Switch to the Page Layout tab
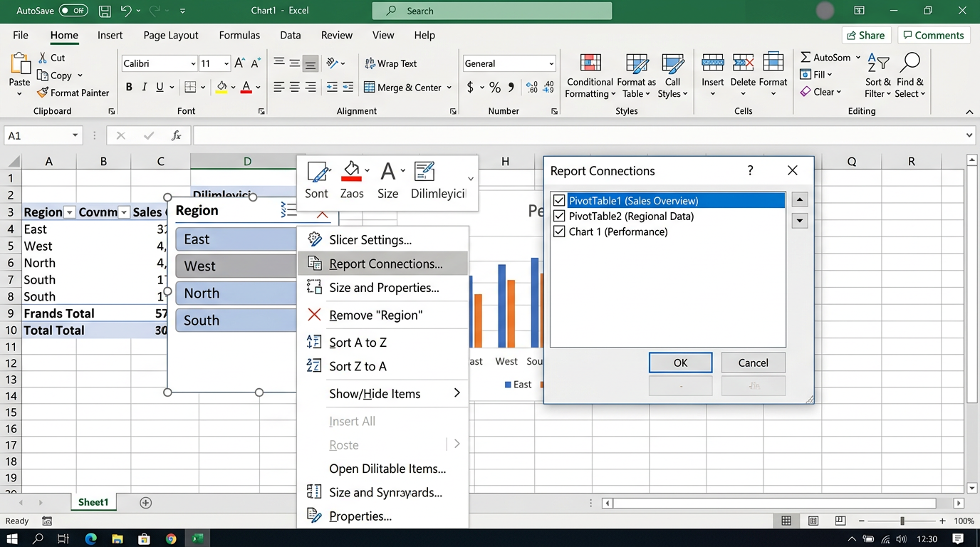The image size is (980, 547). click(x=170, y=35)
